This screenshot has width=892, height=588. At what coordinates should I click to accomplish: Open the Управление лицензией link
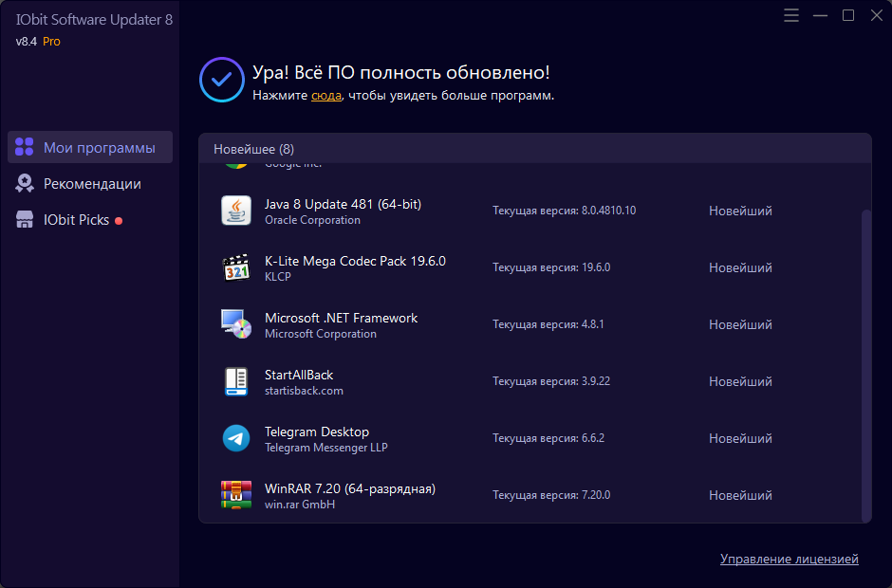pyautogui.click(x=789, y=560)
